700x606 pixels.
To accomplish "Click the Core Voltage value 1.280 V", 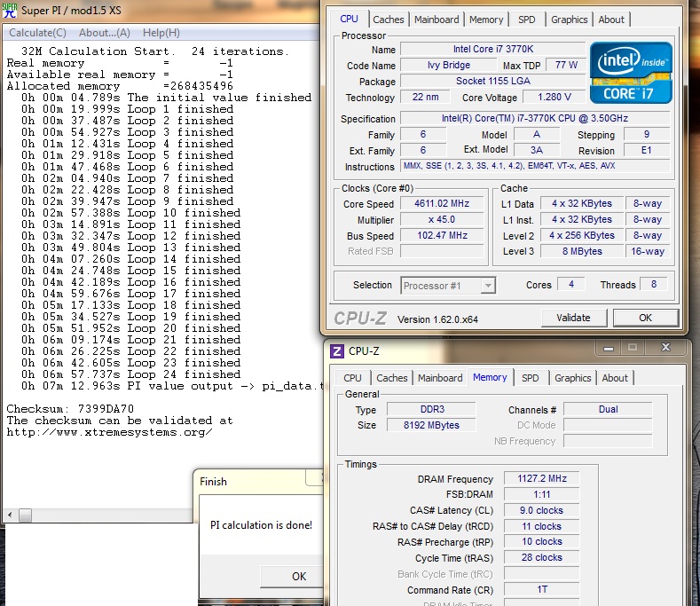I will pyautogui.click(x=554, y=97).
